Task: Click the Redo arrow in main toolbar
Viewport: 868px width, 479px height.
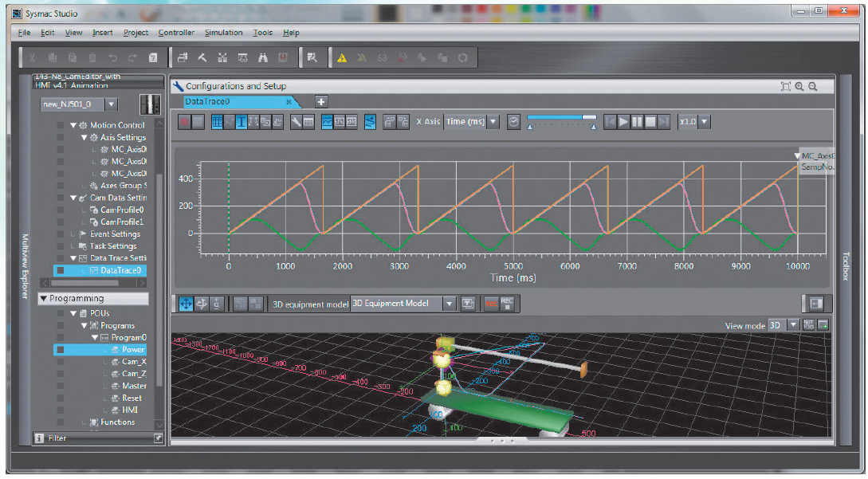Action: pos(132,57)
